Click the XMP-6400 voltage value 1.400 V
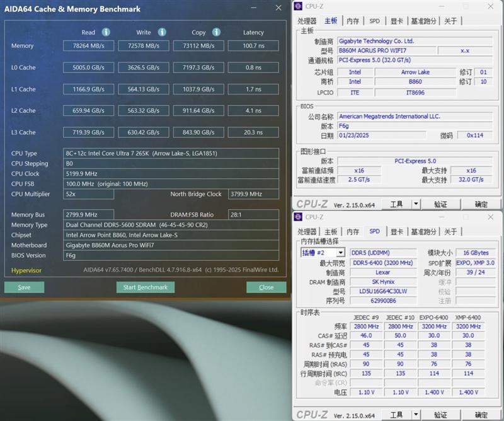 click(x=468, y=392)
